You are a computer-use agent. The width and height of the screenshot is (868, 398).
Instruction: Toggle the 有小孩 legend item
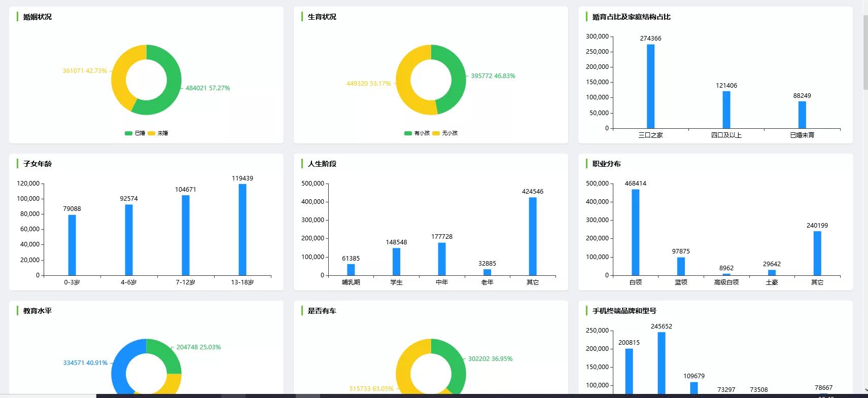(417, 133)
